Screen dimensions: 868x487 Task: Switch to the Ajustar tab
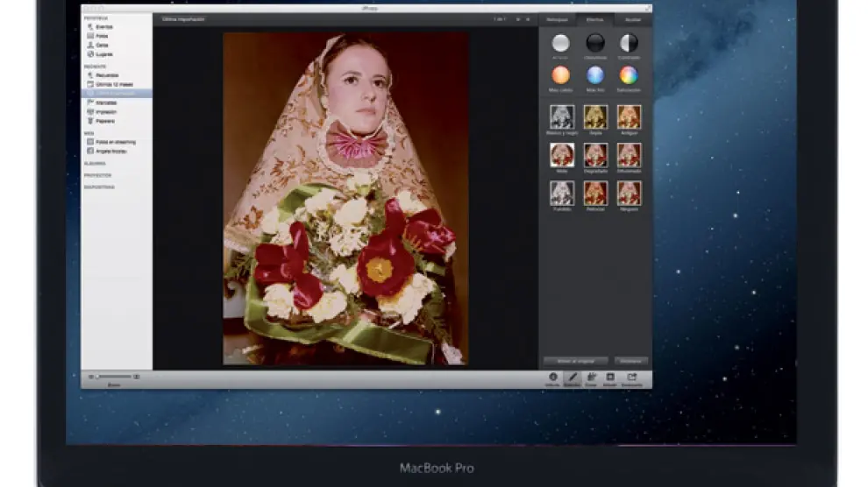[633, 18]
